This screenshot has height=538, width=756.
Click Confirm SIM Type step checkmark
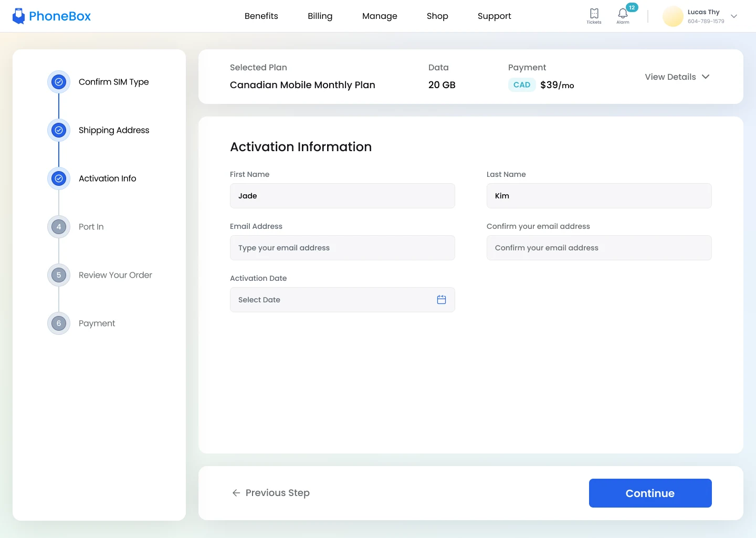pos(59,82)
